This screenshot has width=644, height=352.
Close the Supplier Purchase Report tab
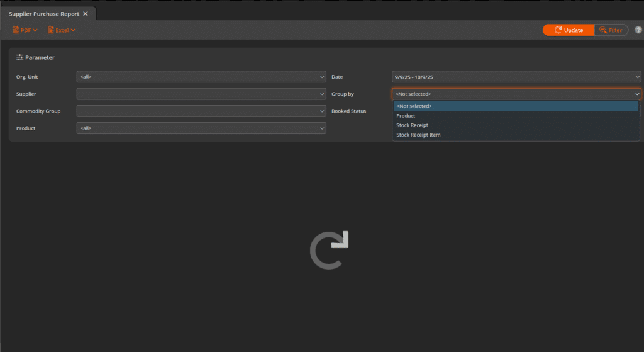(86, 14)
